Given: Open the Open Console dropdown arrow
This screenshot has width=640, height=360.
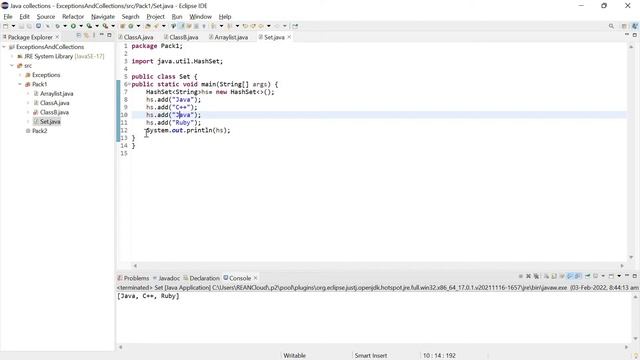Looking at the screenshot, I should [x=619, y=276].
